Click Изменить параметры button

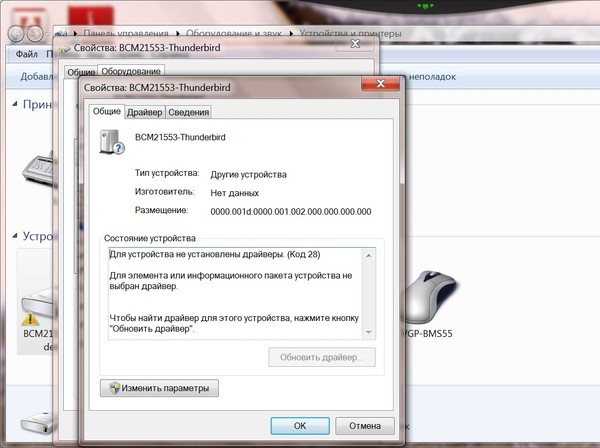click(159, 388)
